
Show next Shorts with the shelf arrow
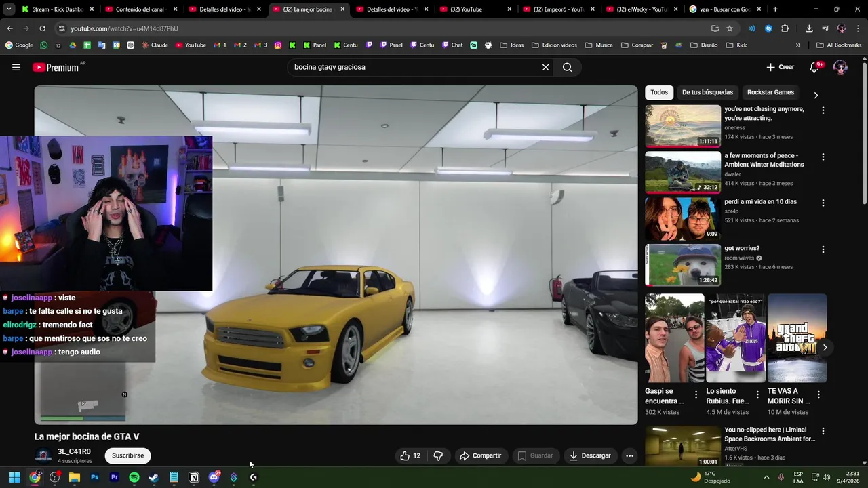tap(825, 347)
